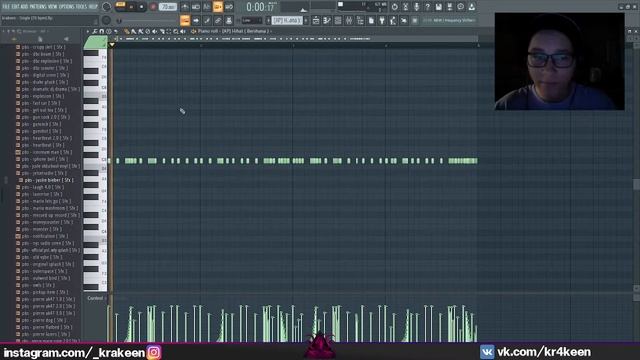Open the piano roll menu arrow
640x360 pixels.
(87, 31)
